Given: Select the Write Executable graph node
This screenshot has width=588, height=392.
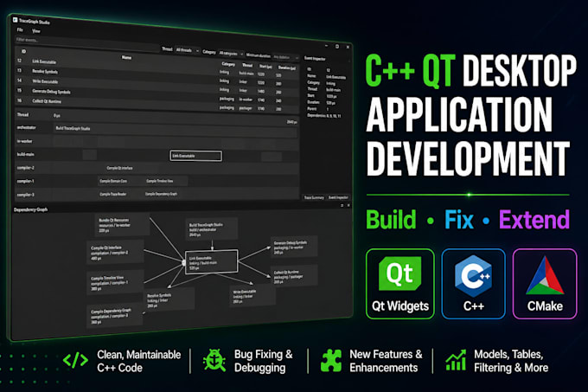Looking at the screenshot, I should click(x=253, y=296).
